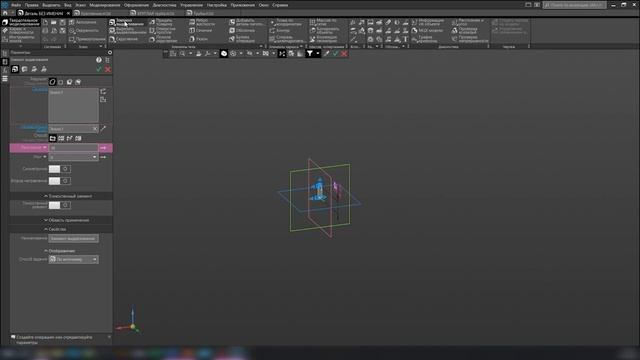Choose first extrusion method icon (to distance)

(53, 138)
